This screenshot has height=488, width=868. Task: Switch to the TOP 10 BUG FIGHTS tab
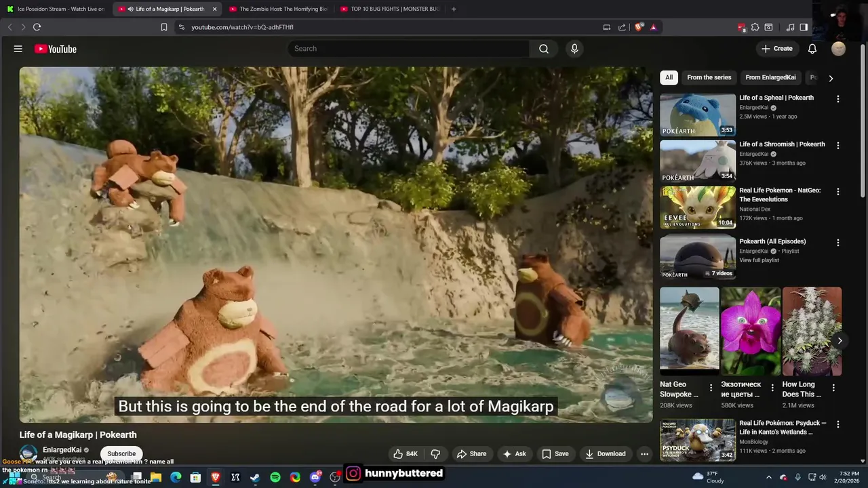[389, 9]
